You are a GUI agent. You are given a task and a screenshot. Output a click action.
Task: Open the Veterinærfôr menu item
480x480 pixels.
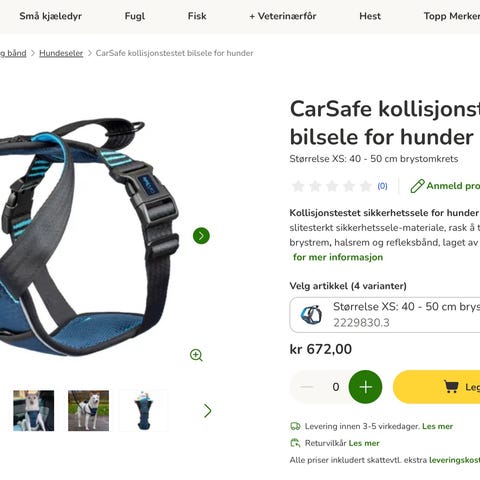[283, 16]
